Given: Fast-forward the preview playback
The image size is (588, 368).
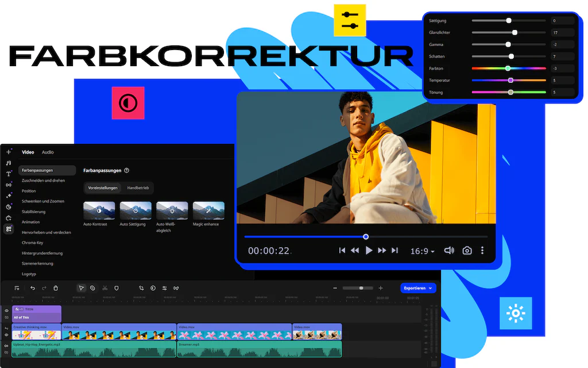Looking at the screenshot, I should [x=382, y=251].
